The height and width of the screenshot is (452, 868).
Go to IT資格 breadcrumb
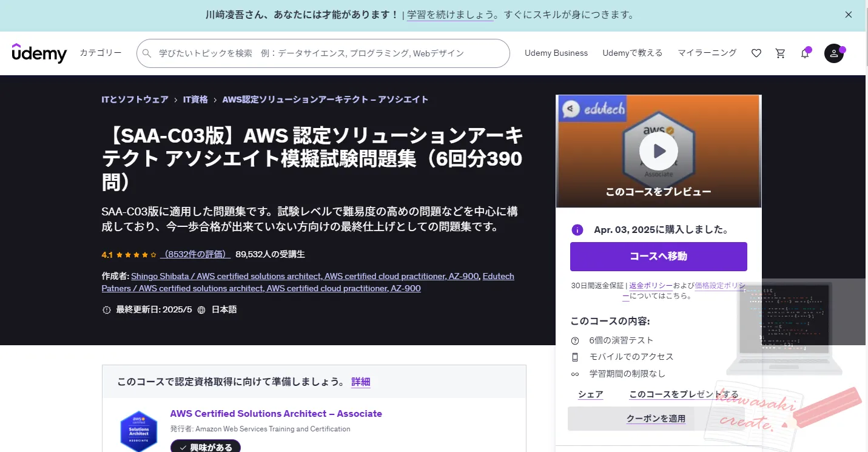pos(195,100)
